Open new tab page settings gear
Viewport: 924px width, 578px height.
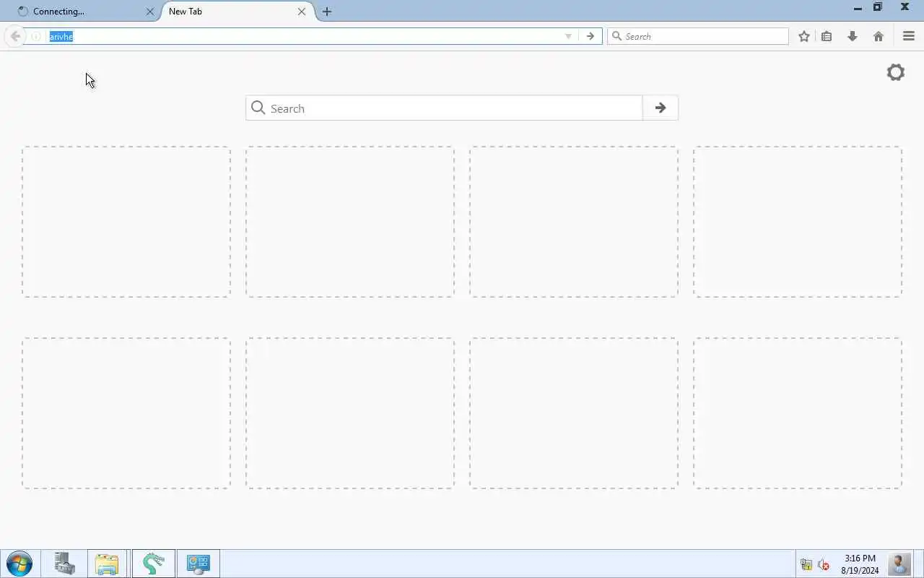point(896,72)
